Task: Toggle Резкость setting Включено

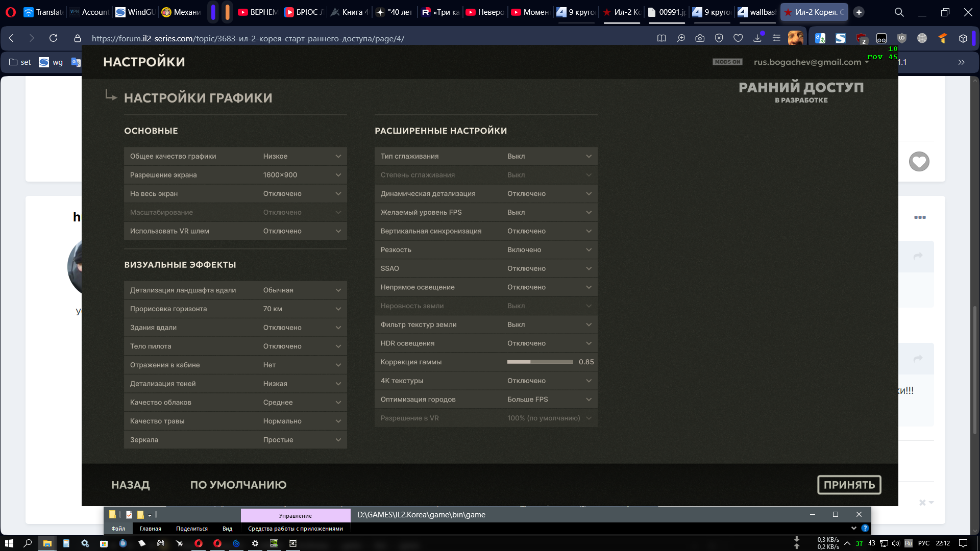Action: 486,250
